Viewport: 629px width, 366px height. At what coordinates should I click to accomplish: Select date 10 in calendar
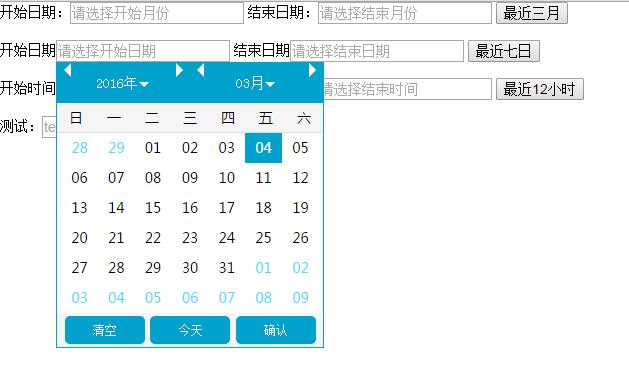click(227, 178)
